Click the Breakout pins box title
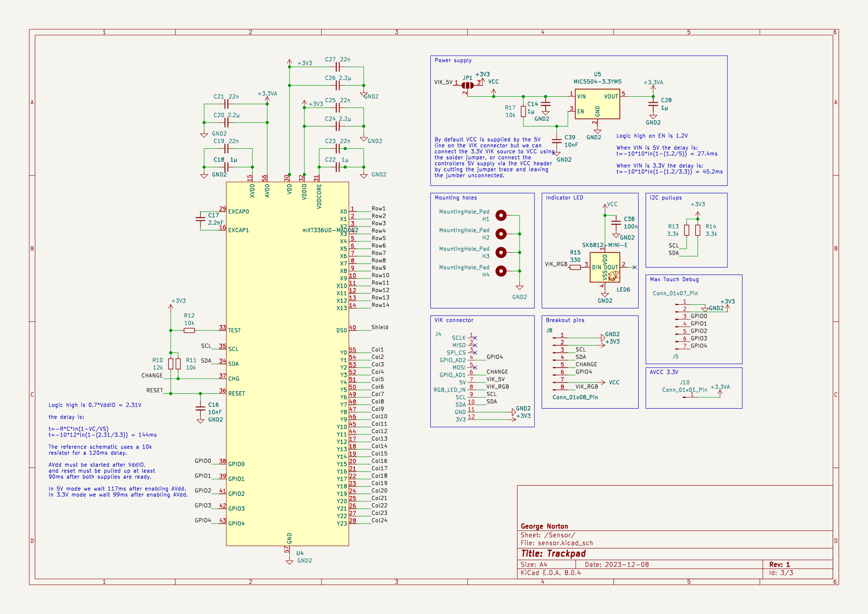868x614 pixels. pos(565,320)
